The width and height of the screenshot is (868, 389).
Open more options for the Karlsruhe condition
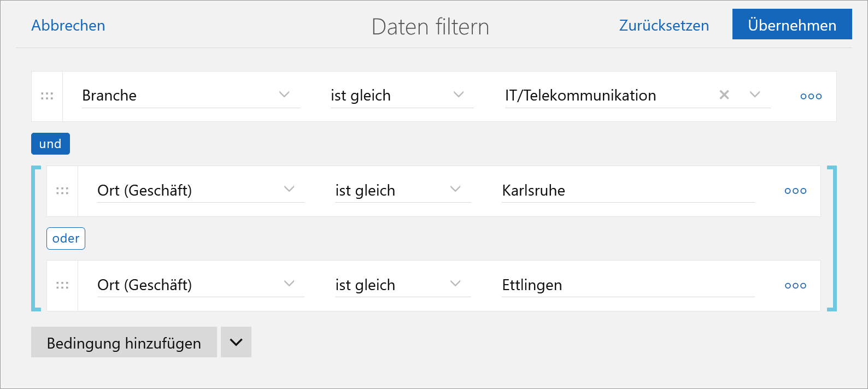[795, 191]
